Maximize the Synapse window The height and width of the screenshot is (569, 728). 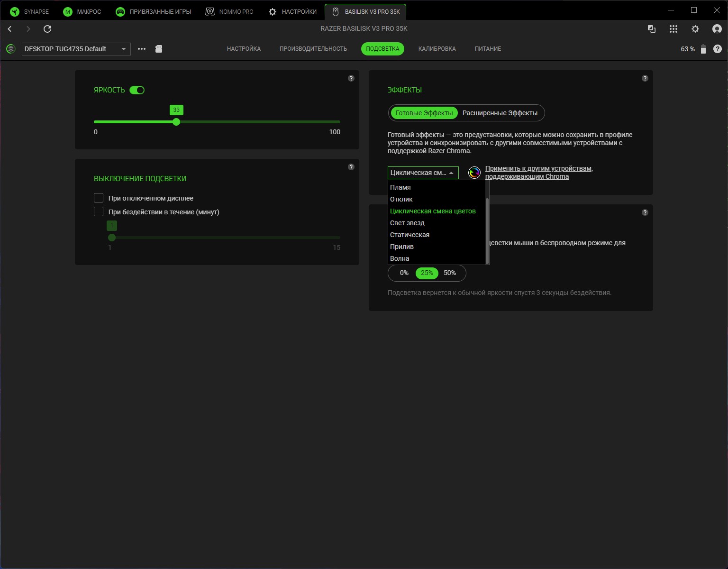[694, 10]
